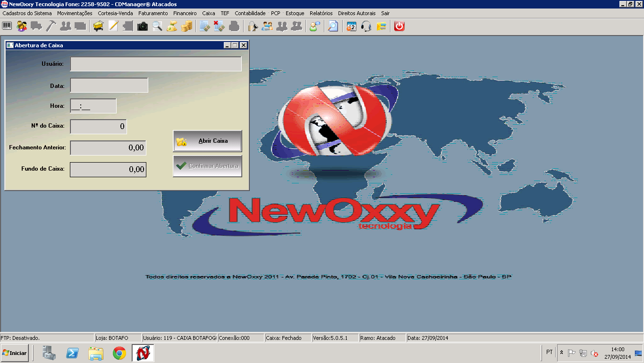Click the NewOxxy app taskbar icon

click(143, 353)
